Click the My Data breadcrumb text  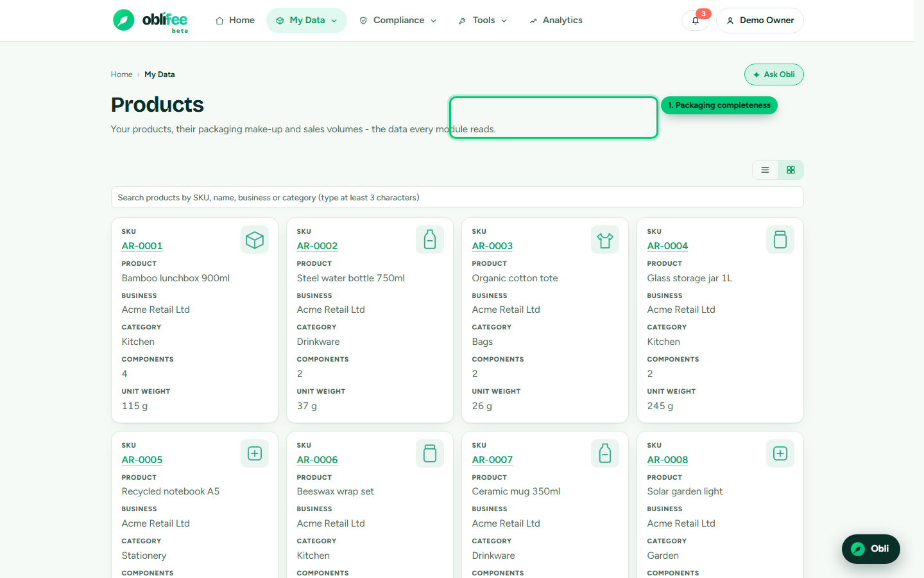[x=160, y=74]
